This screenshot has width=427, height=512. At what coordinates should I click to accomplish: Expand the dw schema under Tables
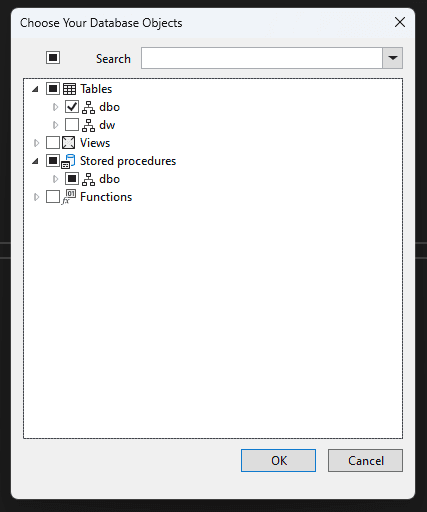pyautogui.click(x=55, y=125)
